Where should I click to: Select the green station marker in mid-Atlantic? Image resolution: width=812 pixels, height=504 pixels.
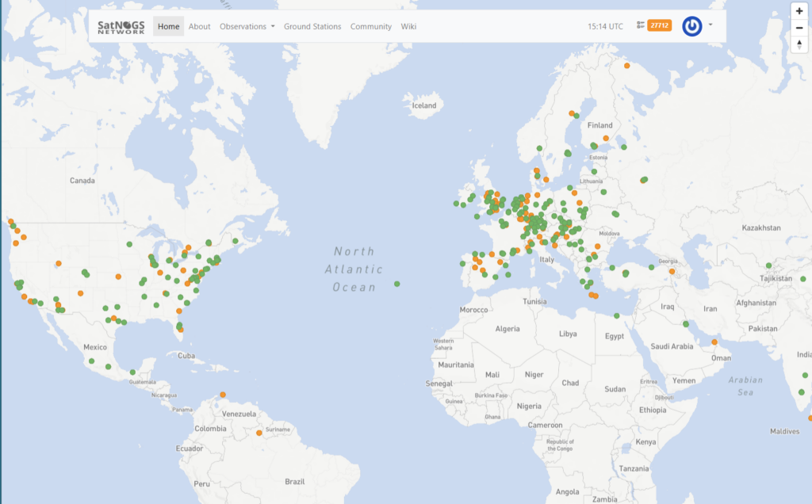tap(396, 284)
